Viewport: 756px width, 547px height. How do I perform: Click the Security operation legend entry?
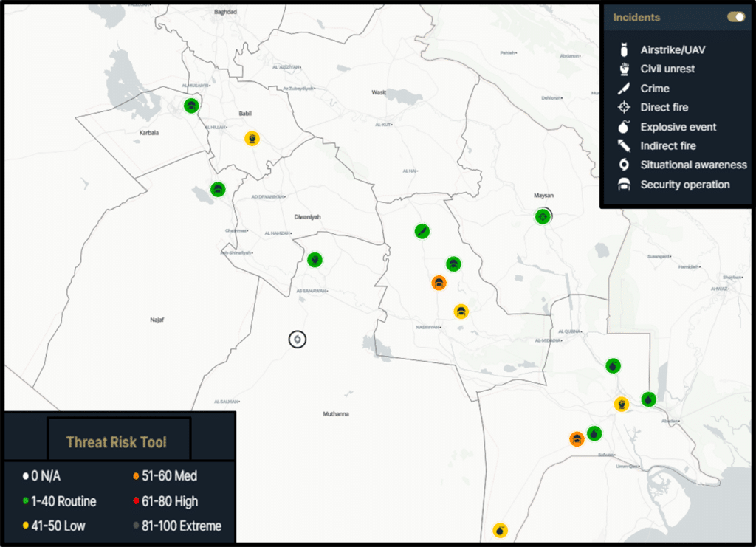(x=684, y=185)
